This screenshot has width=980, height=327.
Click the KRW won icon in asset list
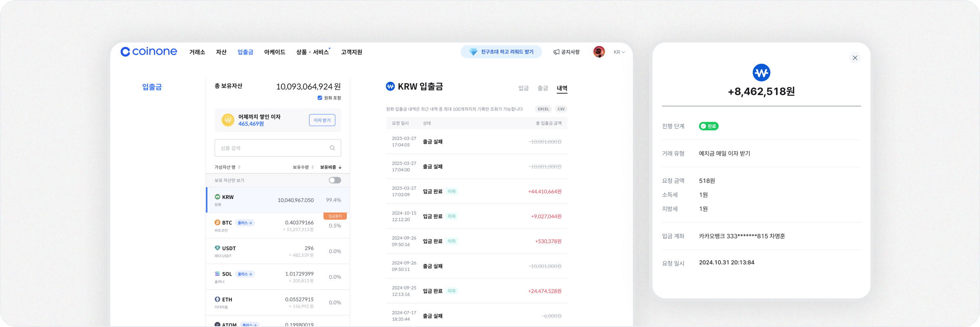217,197
